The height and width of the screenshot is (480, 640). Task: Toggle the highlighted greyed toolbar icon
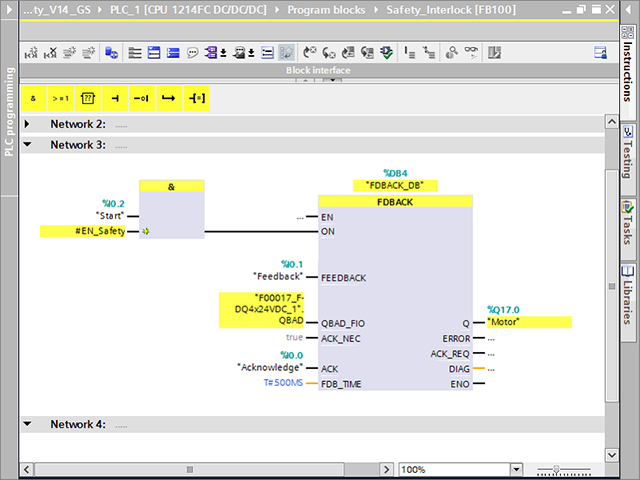click(286, 53)
